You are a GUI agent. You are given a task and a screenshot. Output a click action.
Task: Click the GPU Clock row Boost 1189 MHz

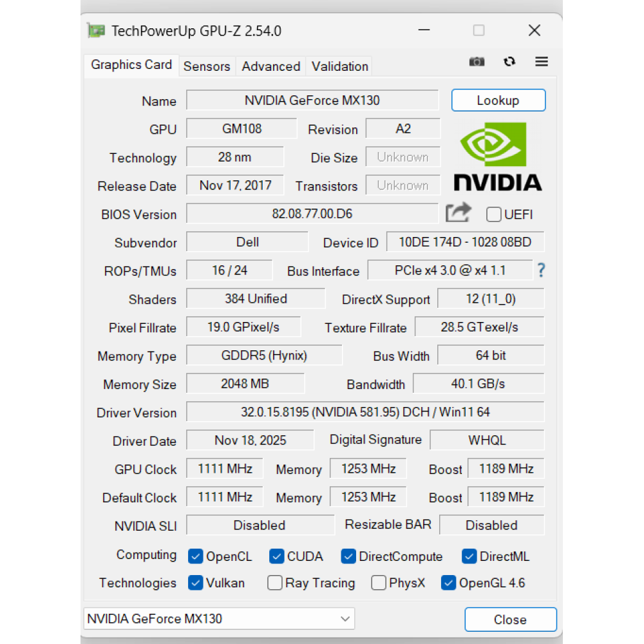tap(506, 469)
